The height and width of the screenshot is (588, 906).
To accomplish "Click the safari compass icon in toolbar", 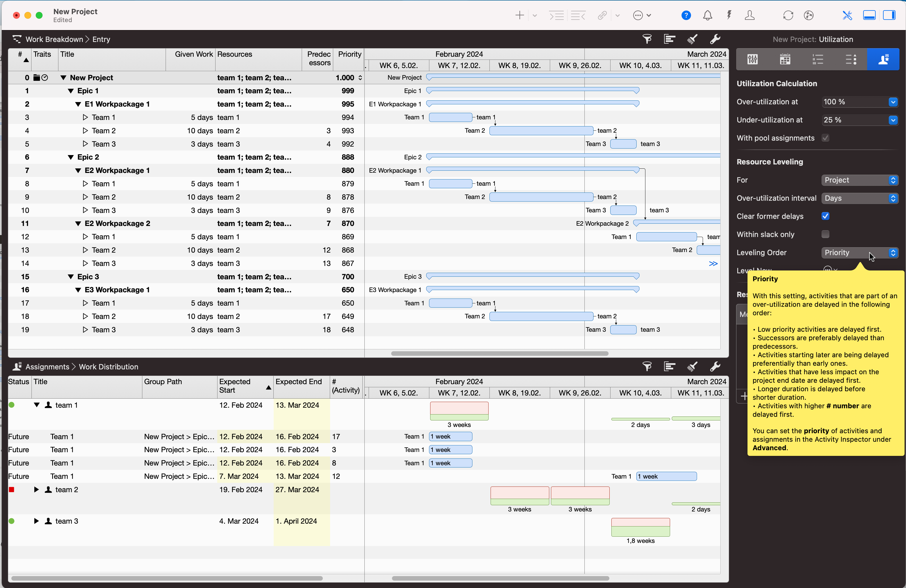I will 808,15.
